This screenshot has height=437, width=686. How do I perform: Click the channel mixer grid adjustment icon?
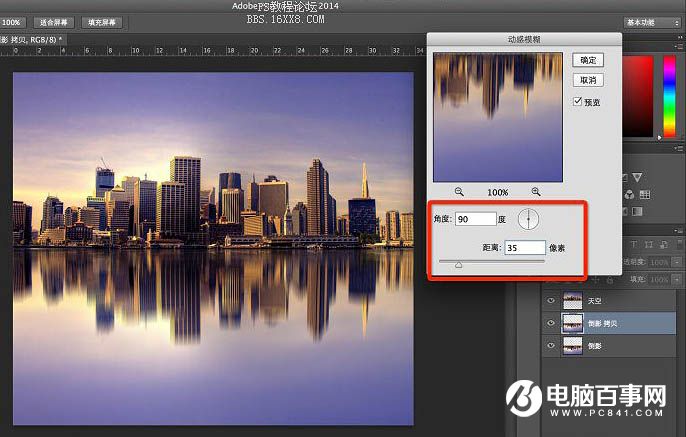pyautogui.click(x=644, y=194)
